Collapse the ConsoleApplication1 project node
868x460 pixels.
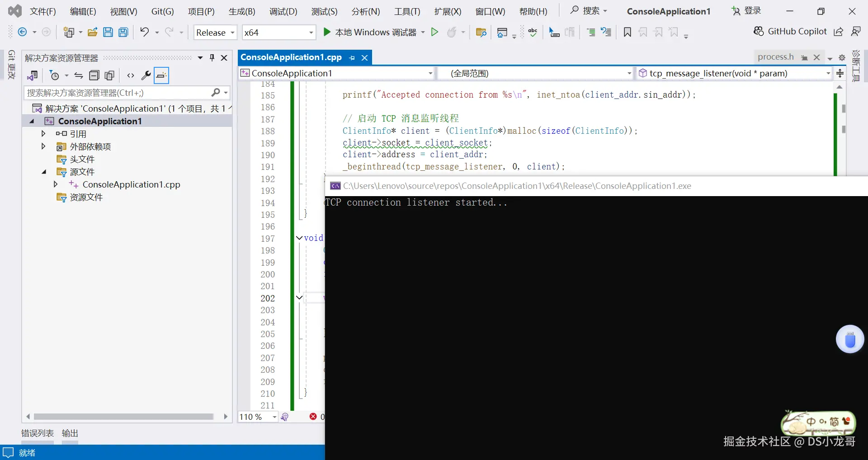tap(32, 121)
